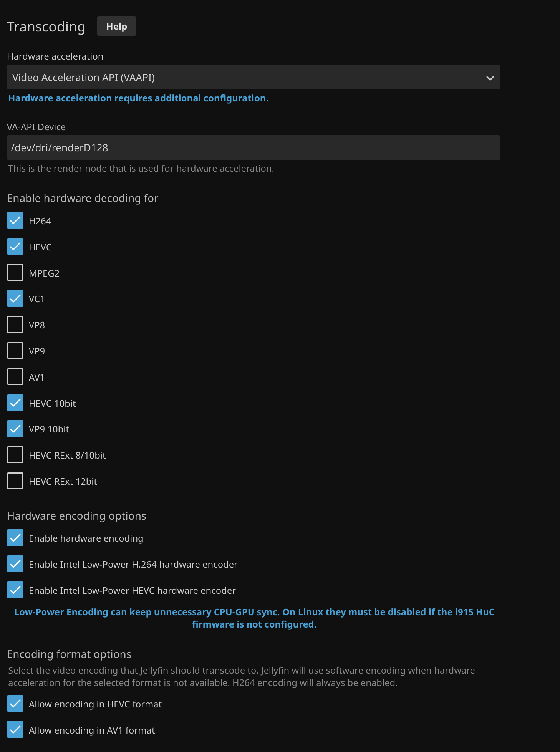Check the VP8 decoding box
The width and height of the screenshot is (560, 752).
15,325
